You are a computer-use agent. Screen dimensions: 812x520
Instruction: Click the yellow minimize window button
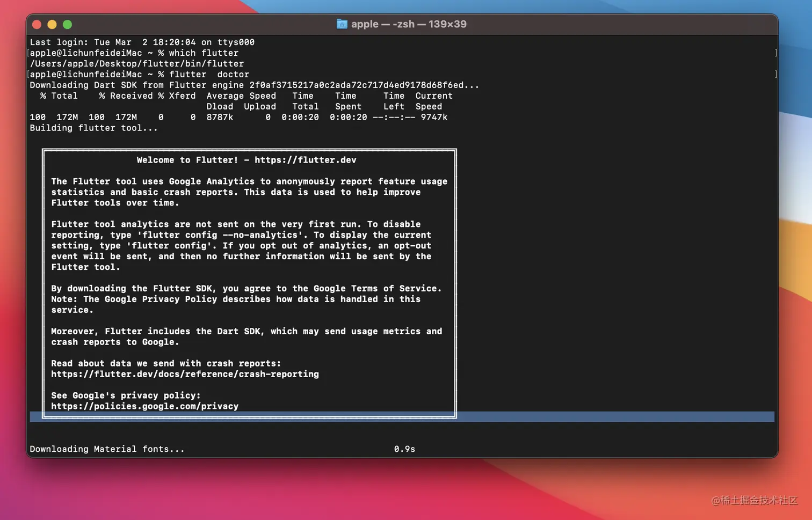[52, 24]
